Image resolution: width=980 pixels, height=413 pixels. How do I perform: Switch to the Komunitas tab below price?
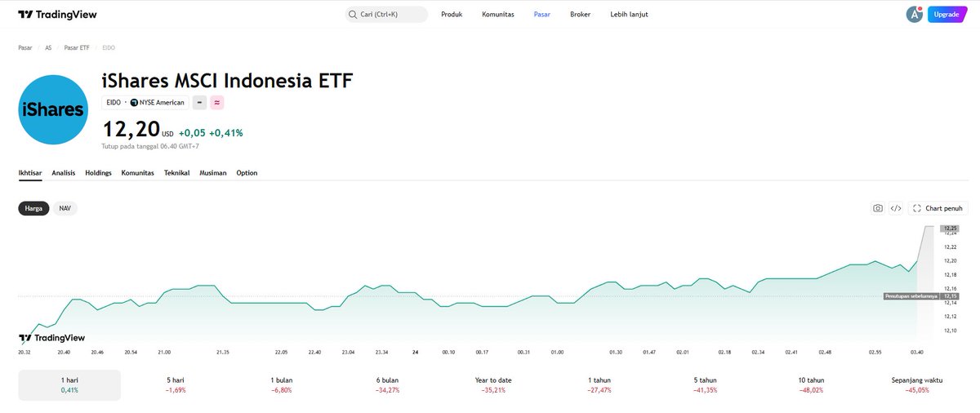(x=138, y=173)
